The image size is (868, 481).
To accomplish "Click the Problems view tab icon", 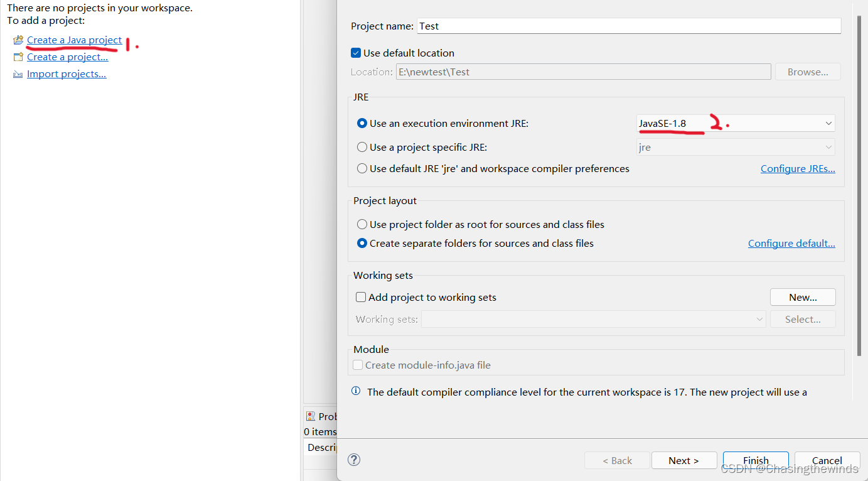I will click(311, 416).
